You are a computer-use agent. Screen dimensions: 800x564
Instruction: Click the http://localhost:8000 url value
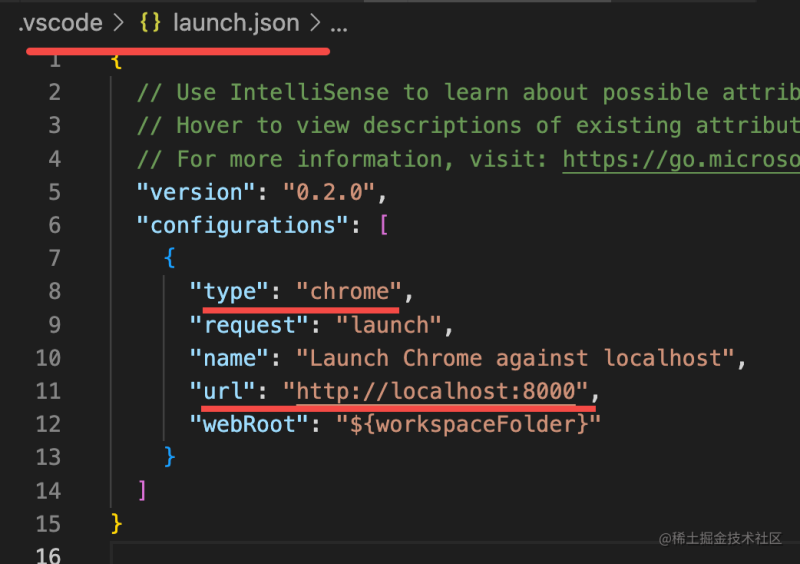[440, 391]
